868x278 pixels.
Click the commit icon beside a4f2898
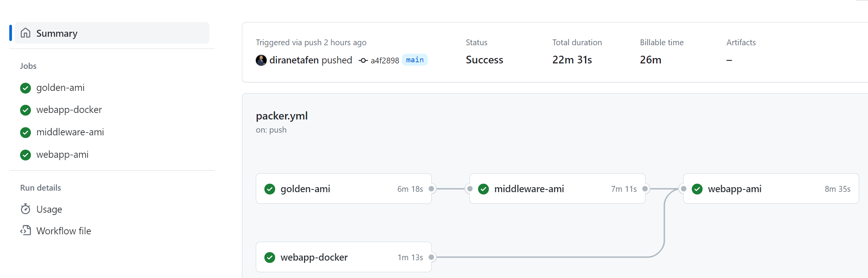[363, 60]
